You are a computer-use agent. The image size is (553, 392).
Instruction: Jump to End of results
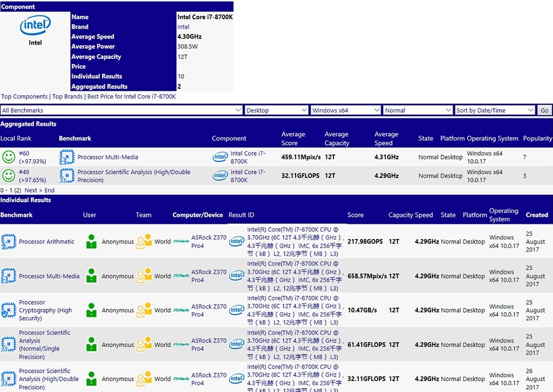(49, 190)
